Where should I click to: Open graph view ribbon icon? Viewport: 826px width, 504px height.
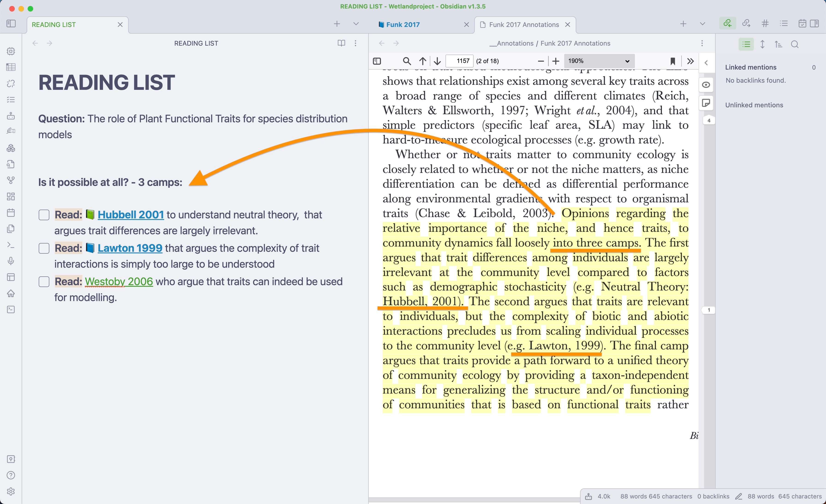11,180
